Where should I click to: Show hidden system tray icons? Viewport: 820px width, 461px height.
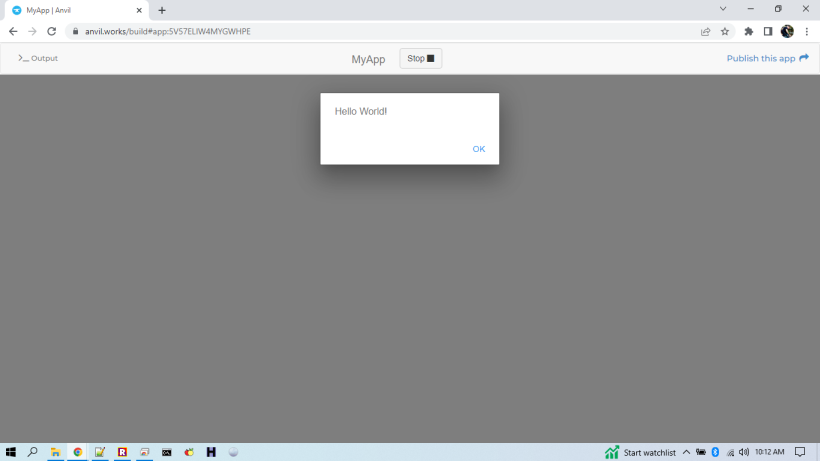pos(686,452)
